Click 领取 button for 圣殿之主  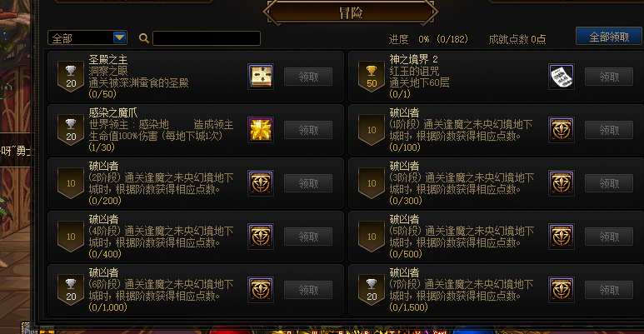pos(308,77)
